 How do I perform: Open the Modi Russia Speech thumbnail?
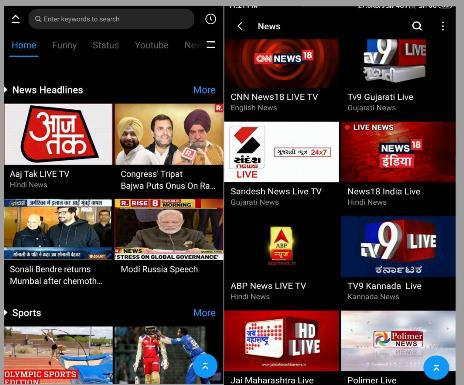[169, 229]
